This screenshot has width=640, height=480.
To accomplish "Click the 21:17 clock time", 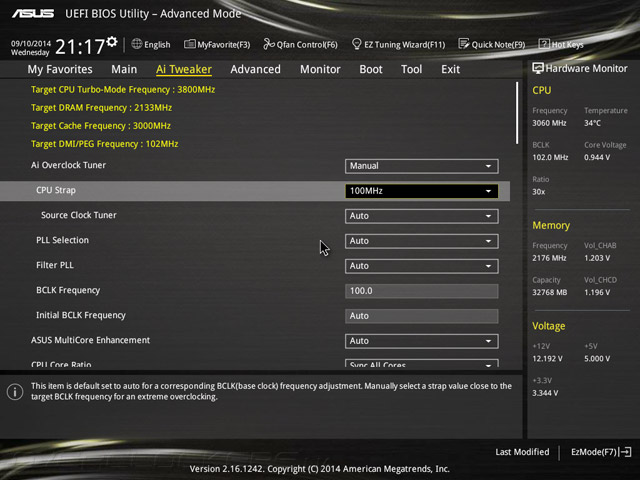I will click(x=80, y=47).
